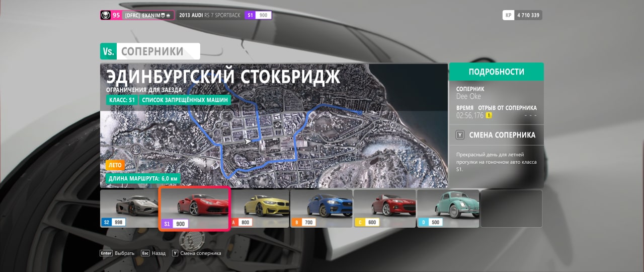
Task: Click the Esc Назад prompt
Action: 153,253
